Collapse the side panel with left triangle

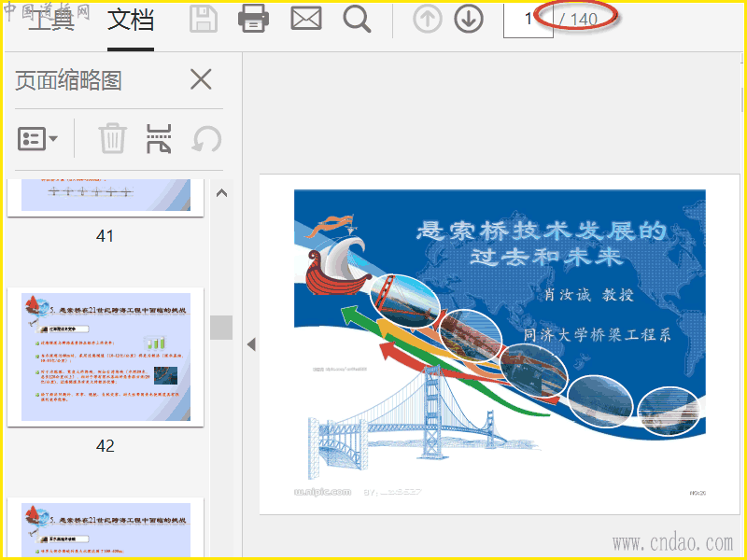pos(251,344)
